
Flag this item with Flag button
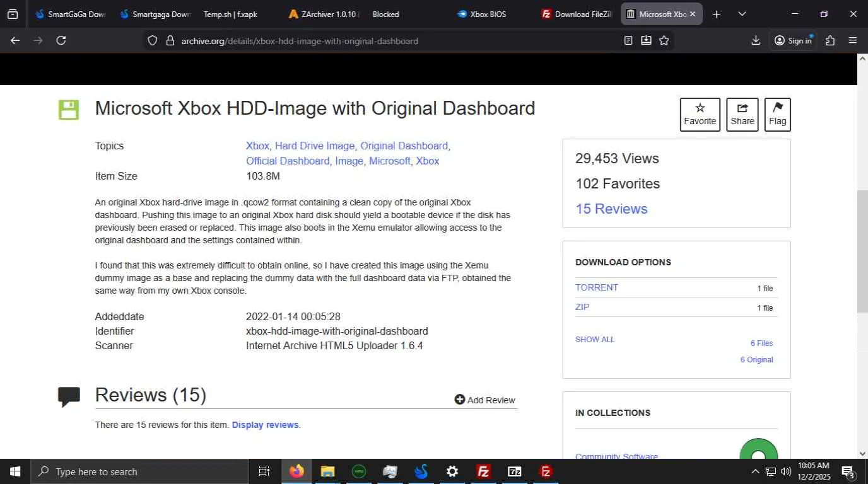pos(778,115)
